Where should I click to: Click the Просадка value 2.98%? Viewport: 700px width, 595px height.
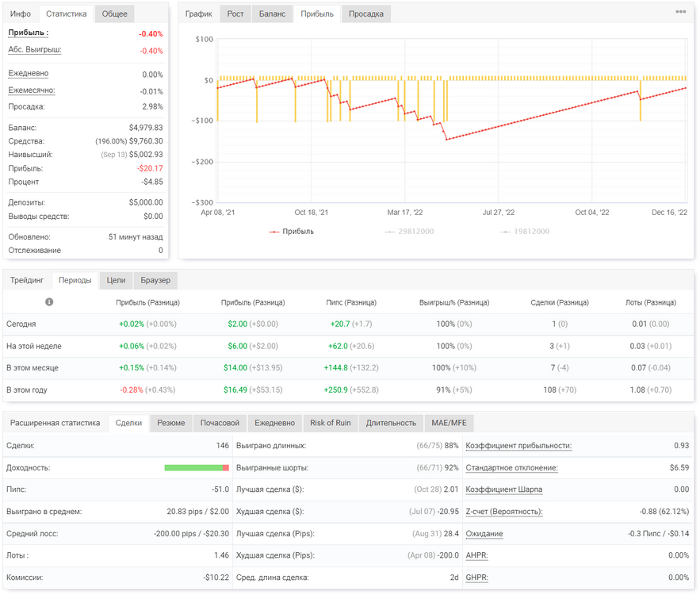pos(153,107)
